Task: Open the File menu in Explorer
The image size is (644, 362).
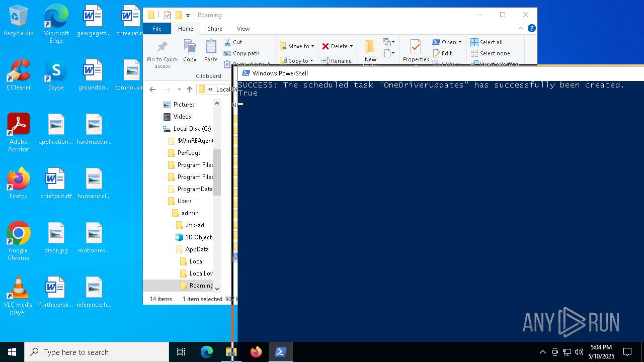Action: pyautogui.click(x=157, y=29)
